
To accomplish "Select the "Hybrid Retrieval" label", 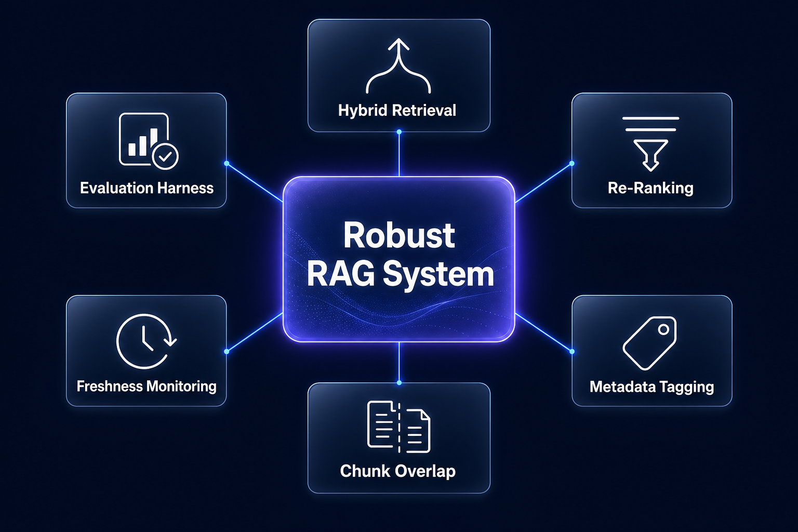I will 397,111.
